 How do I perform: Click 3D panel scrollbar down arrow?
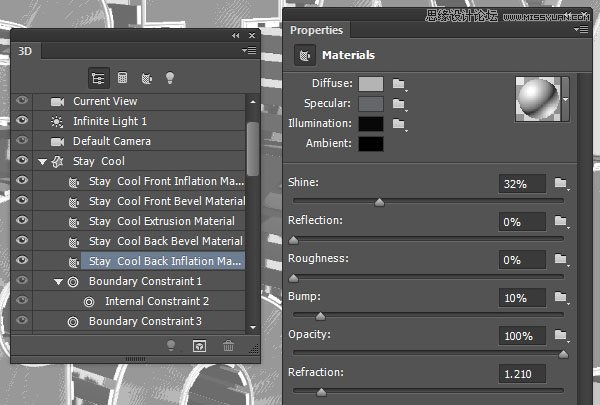pos(253,327)
